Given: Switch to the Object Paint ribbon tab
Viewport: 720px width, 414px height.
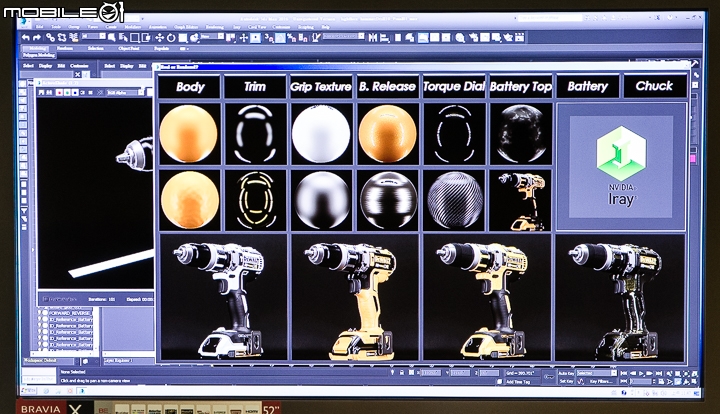Looking at the screenshot, I should [x=129, y=48].
